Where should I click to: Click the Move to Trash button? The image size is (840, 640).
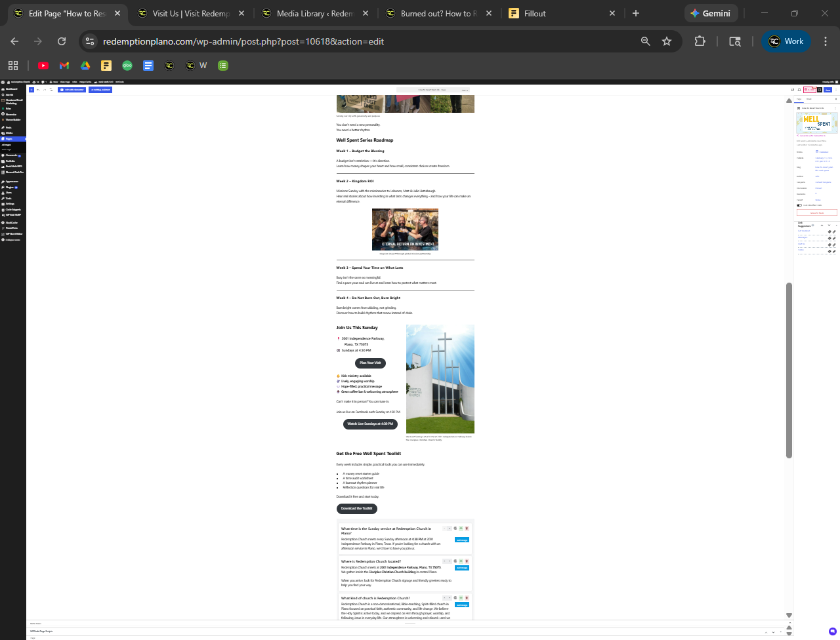tap(816, 213)
